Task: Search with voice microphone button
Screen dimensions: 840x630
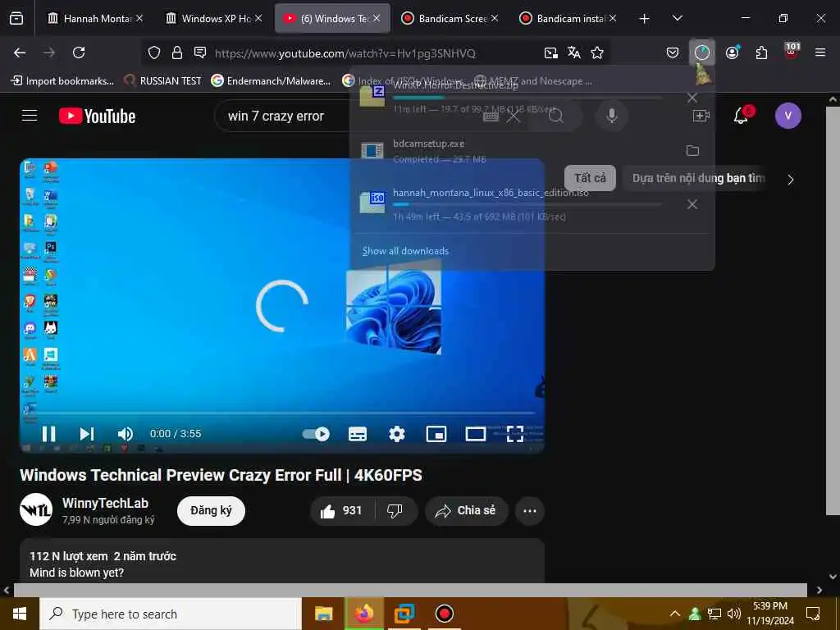Action: point(612,115)
